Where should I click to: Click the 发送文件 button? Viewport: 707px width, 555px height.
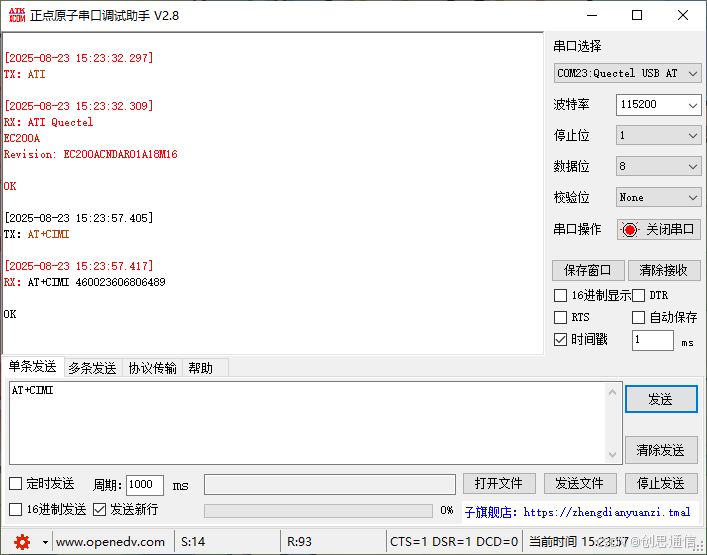click(580, 484)
